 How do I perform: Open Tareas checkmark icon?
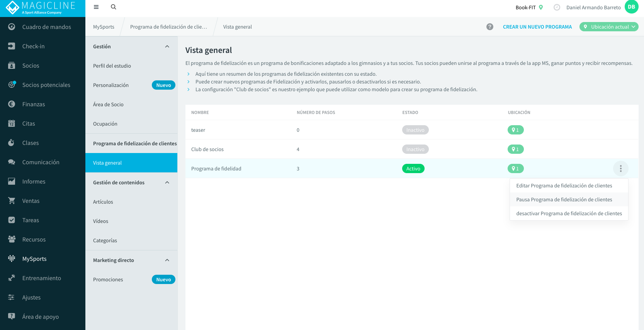12,220
